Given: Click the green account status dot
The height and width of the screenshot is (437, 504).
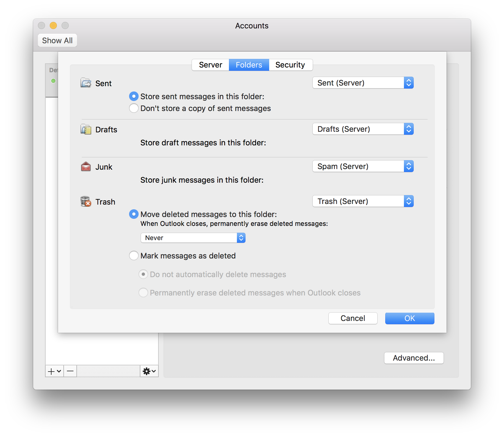Looking at the screenshot, I should coord(53,81).
